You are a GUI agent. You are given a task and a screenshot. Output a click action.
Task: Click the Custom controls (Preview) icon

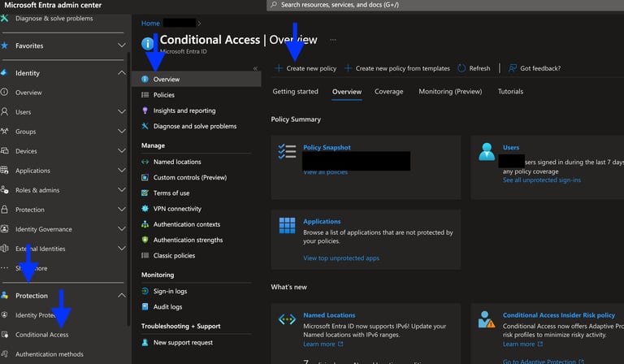pos(145,177)
